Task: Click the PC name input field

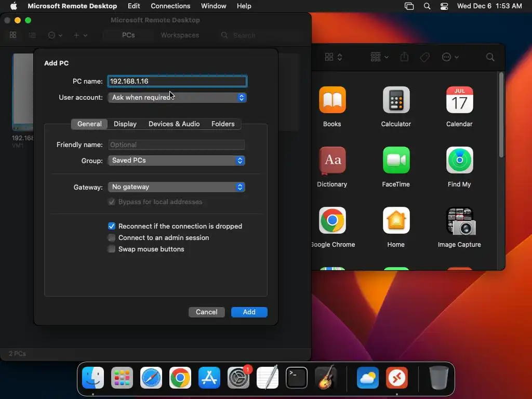Action: pyautogui.click(x=178, y=81)
